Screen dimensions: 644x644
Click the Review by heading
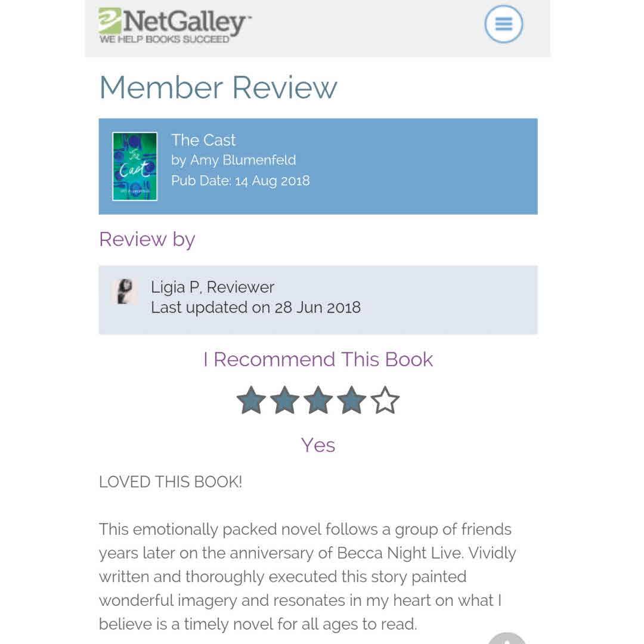click(147, 239)
